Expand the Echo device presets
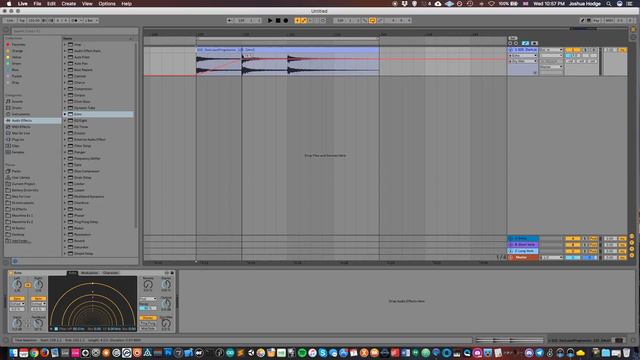 (x=64, y=114)
